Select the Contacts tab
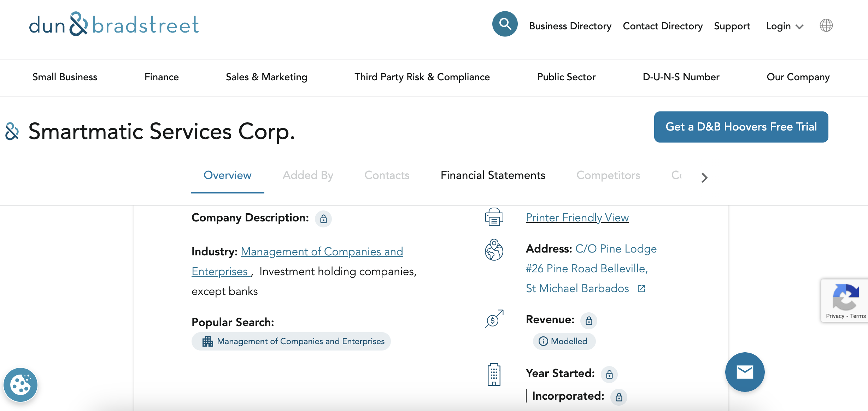 387,175
